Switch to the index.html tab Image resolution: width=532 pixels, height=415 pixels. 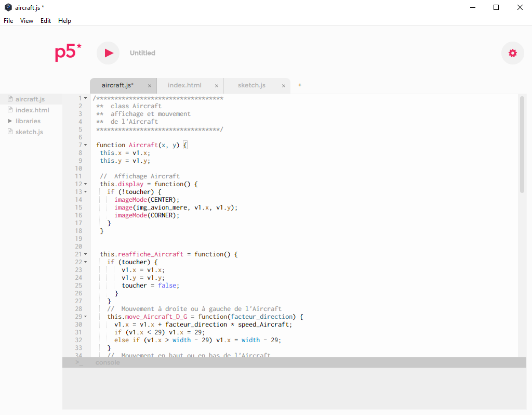[x=184, y=85]
